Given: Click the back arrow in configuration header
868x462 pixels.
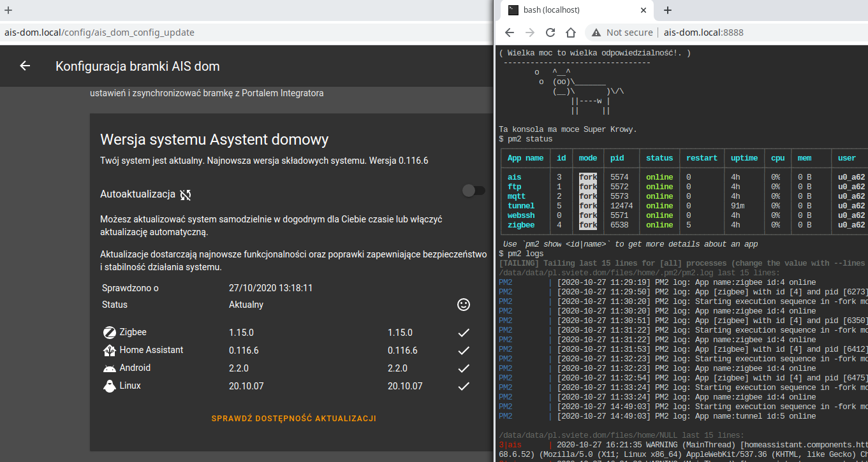Looking at the screenshot, I should [25, 66].
